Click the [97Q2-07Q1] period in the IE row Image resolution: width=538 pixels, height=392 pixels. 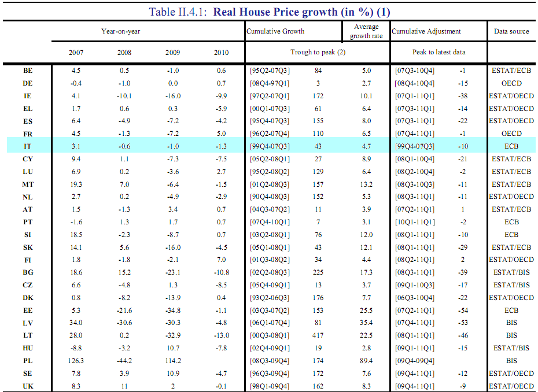tap(270, 96)
